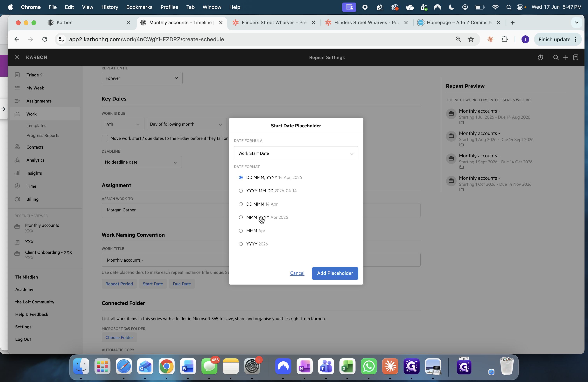
Task: Cancel the Start Date Placeholder dialog
Action: (297, 273)
